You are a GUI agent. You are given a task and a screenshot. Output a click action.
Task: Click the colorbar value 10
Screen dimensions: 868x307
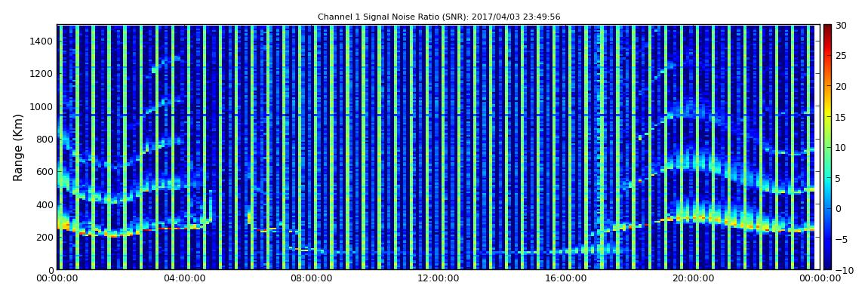pos(841,147)
